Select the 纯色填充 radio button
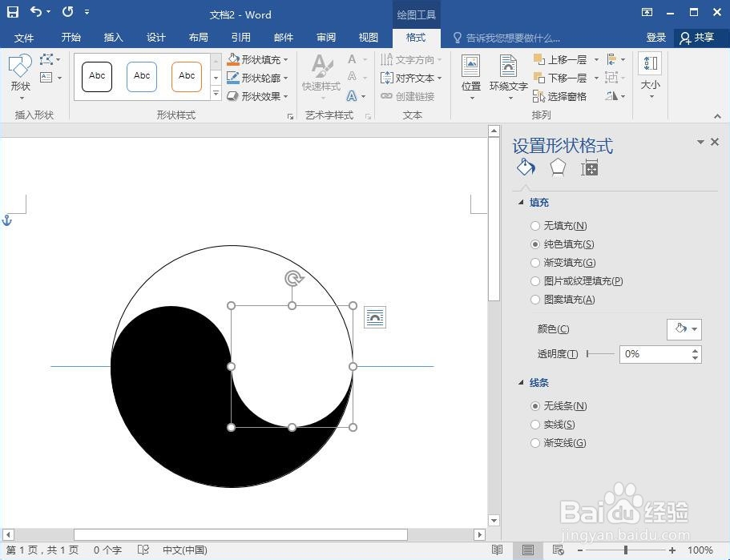Screen dimensions: 730x560 tap(534, 244)
